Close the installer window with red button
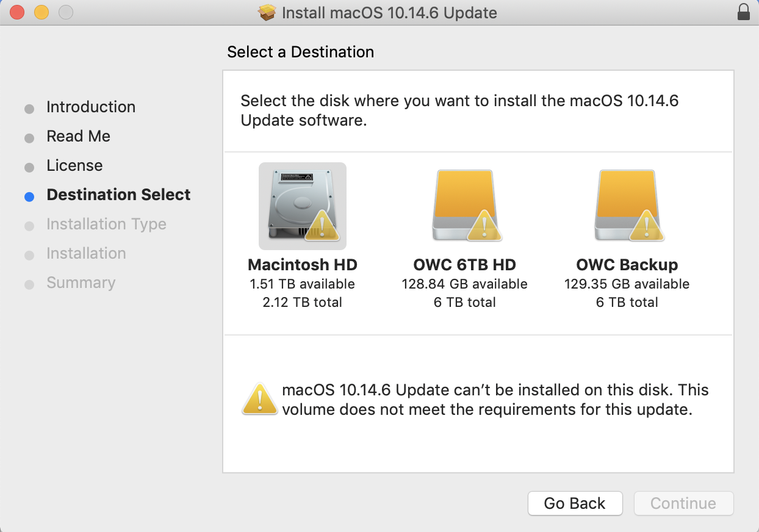 [x=17, y=12]
